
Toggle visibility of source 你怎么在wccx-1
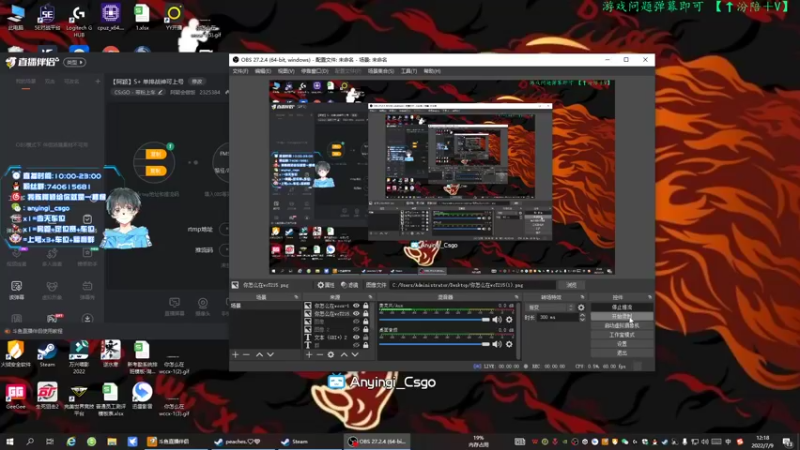(356, 306)
